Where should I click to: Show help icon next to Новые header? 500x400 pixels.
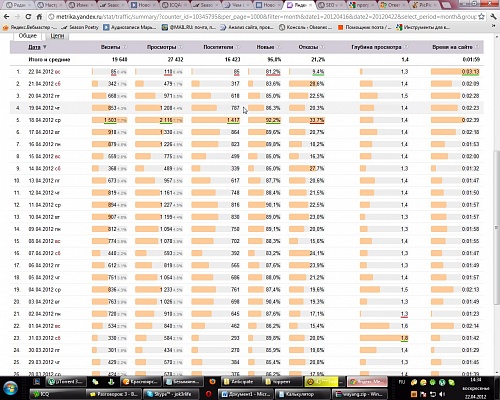(278, 47)
